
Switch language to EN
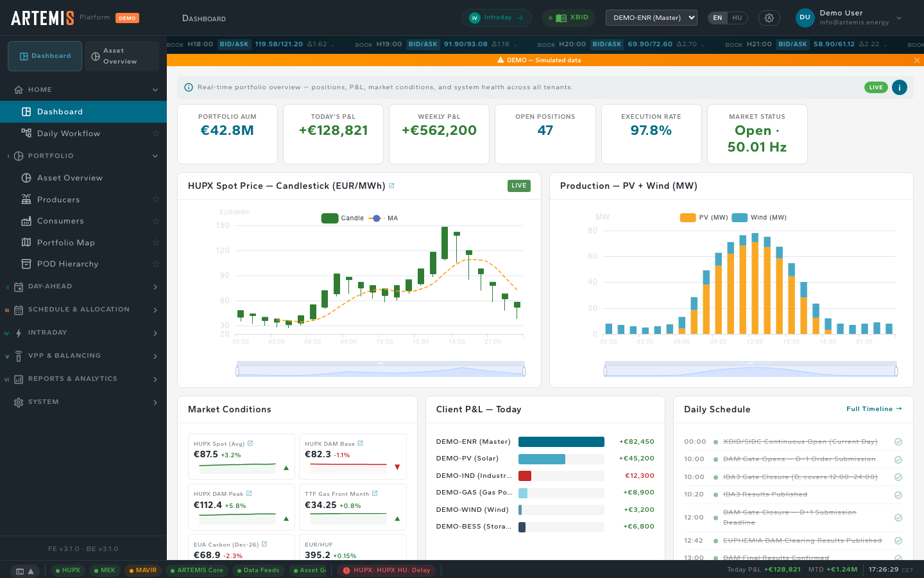click(717, 18)
